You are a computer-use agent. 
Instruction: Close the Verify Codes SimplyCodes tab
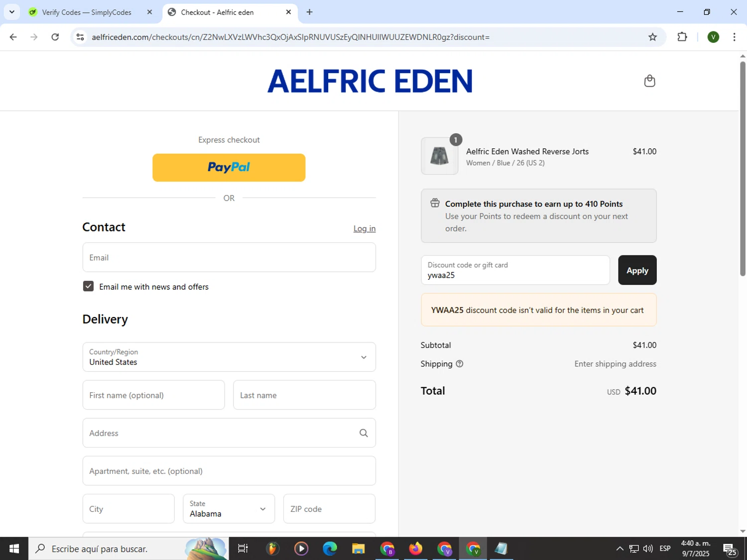pos(149,12)
